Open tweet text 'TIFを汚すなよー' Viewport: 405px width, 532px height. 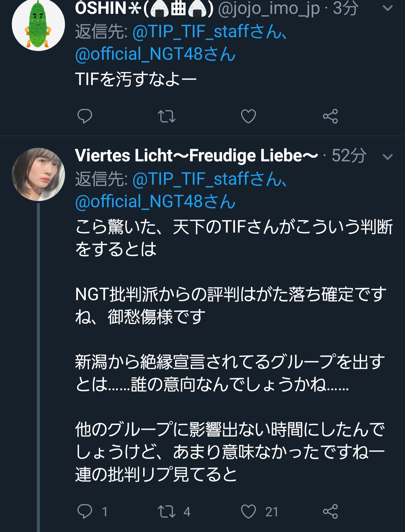click(136, 79)
